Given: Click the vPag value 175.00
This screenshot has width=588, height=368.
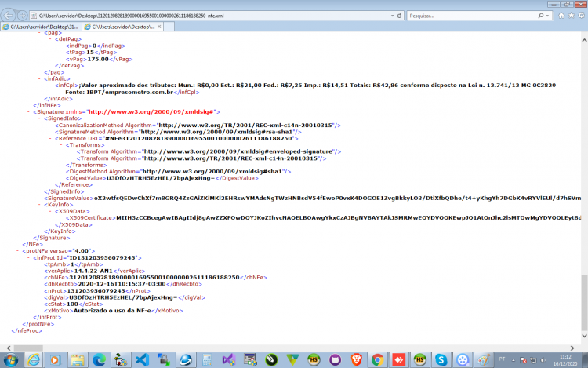Looking at the screenshot, I should pyautogui.click(x=98, y=59).
